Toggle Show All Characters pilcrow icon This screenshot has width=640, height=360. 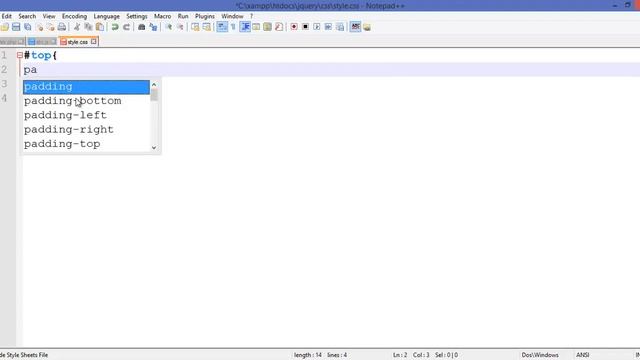(233, 27)
